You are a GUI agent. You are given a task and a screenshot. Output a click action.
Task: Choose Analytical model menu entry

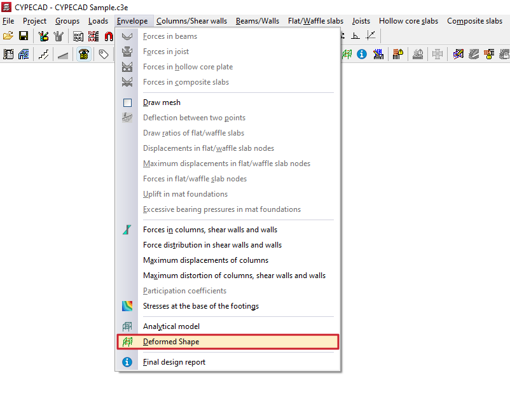228,326
